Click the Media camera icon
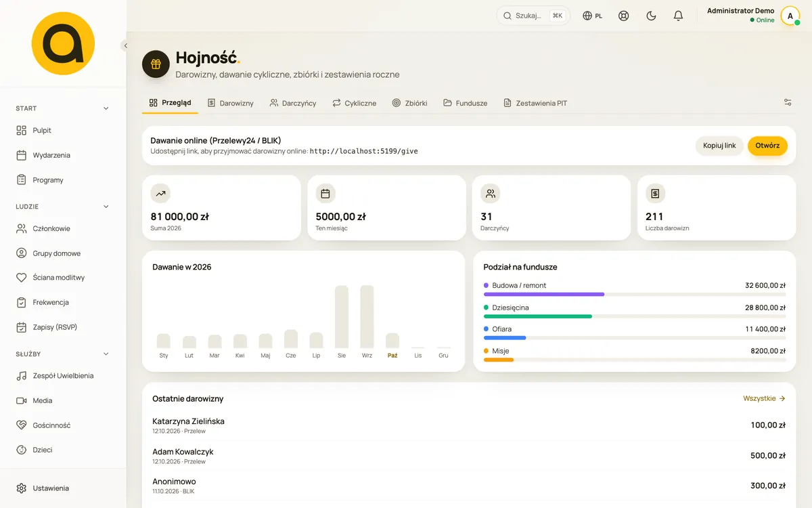 [x=22, y=400]
